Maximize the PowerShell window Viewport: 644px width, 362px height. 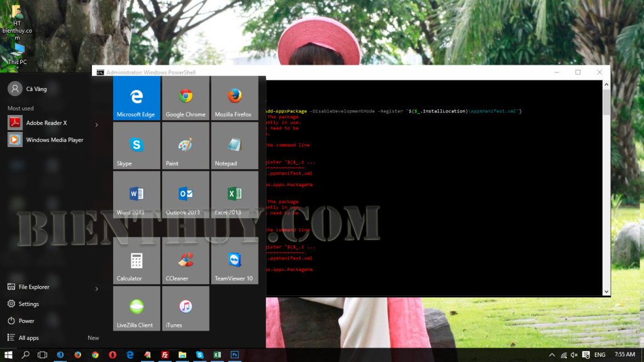point(578,72)
